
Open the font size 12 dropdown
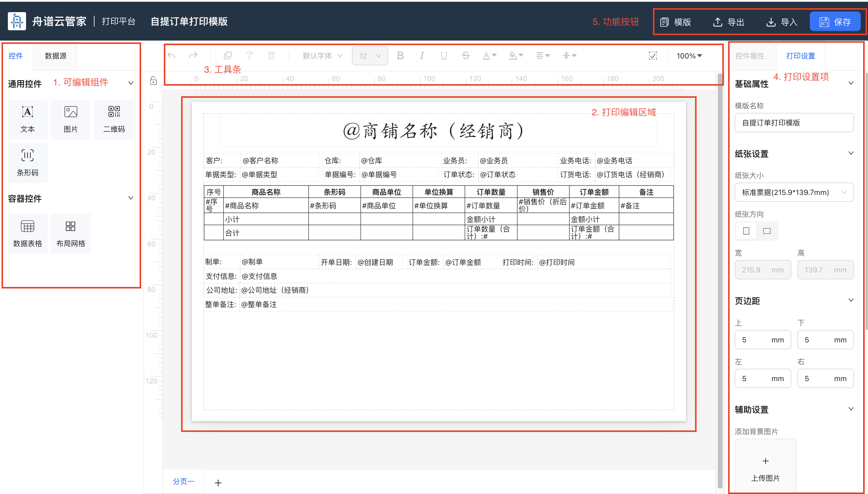(x=370, y=56)
